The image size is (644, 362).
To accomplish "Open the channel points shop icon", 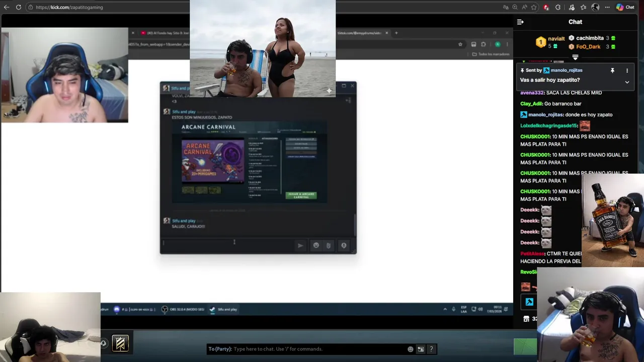I will (526, 319).
